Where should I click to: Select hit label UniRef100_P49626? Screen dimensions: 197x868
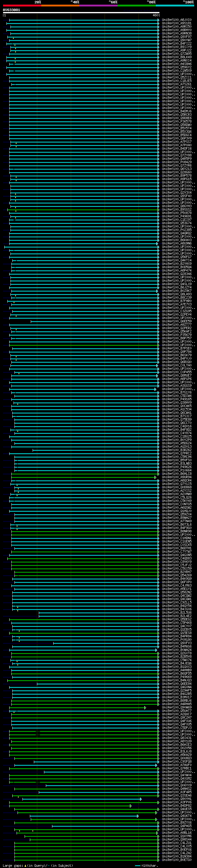(177, 467)
